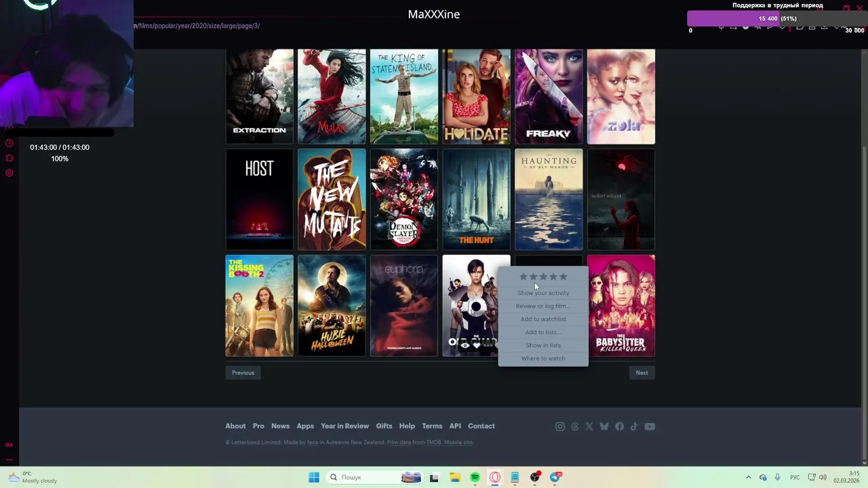Image resolution: width=868 pixels, height=488 pixels.
Task: Click donation progress bar showing 15 400
Action: [777, 19]
